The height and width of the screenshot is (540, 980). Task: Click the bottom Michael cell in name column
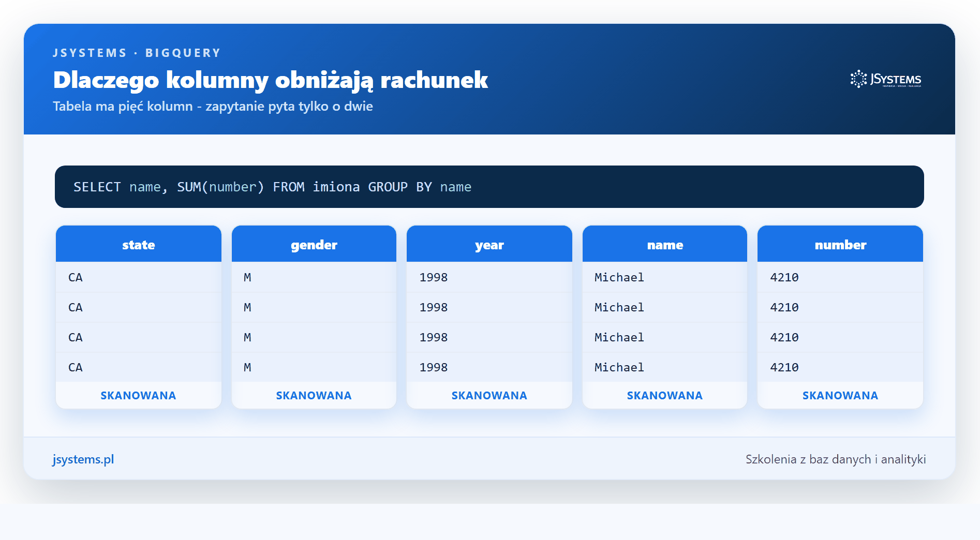coord(665,367)
